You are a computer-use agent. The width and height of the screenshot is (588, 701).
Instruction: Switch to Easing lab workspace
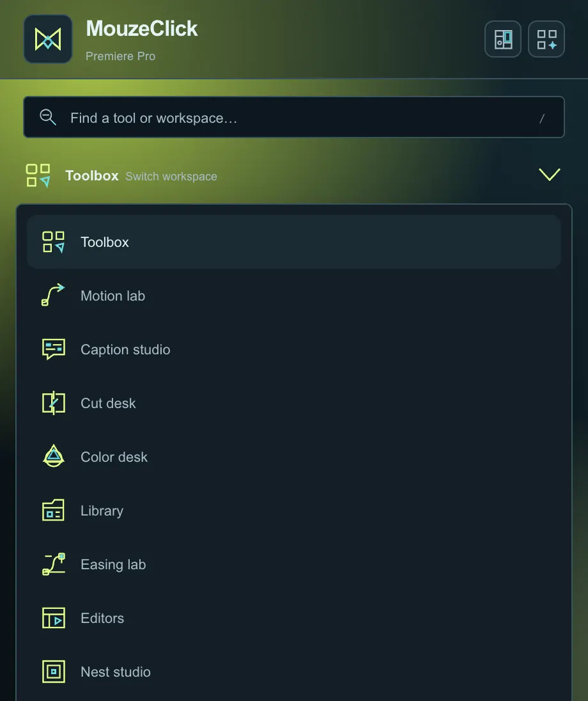(x=294, y=563)
